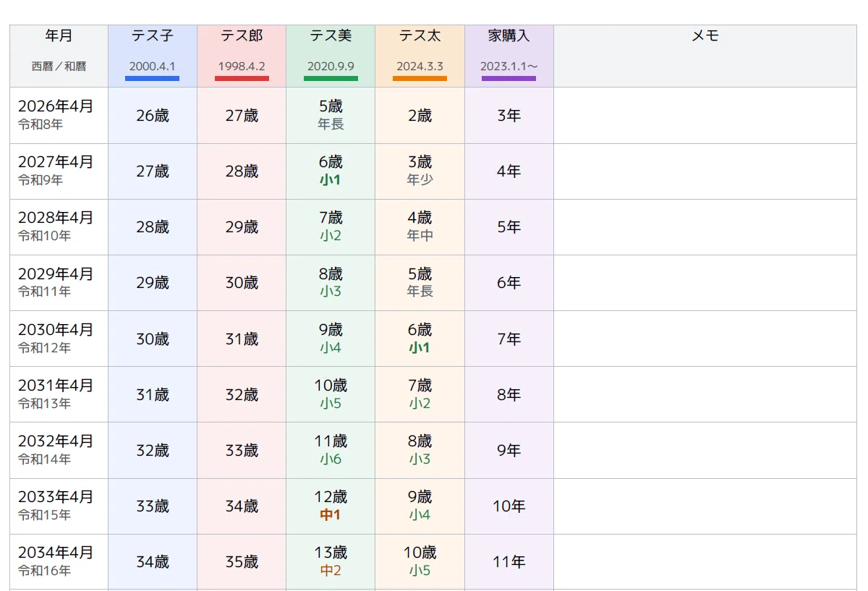868x591 pixels.
Task: Click the 小1 label under テス美's 6歳
Action: (x=331, y=180)
